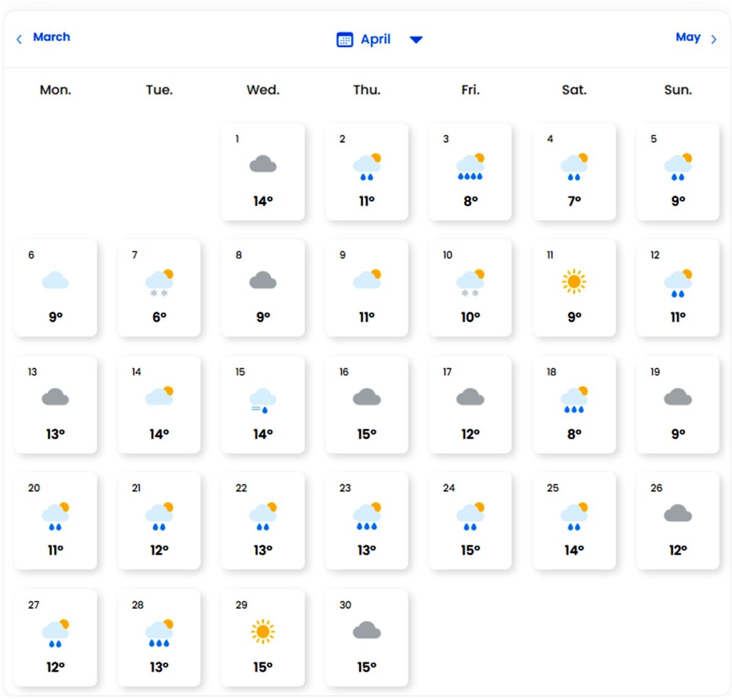The width and height of the screenshot is (732, 700).
Task: Select the April 22 forecast card
Action: (x=263, y=521)
